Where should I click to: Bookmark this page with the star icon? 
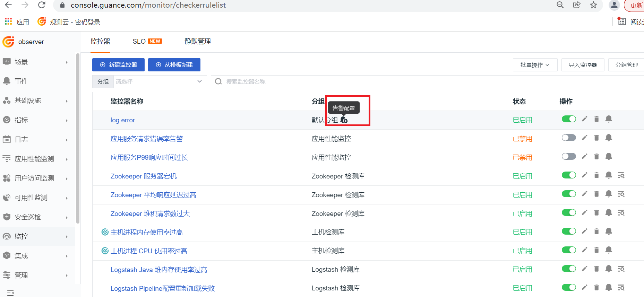click(594, 5)
